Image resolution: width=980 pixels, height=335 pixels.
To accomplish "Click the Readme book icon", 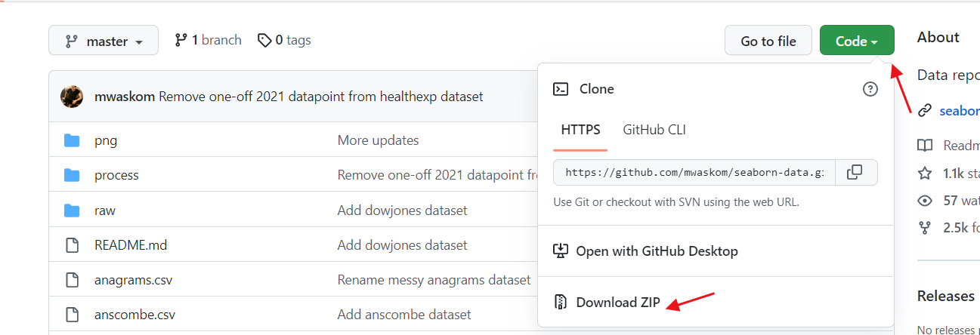I will (x=925, y=146).
